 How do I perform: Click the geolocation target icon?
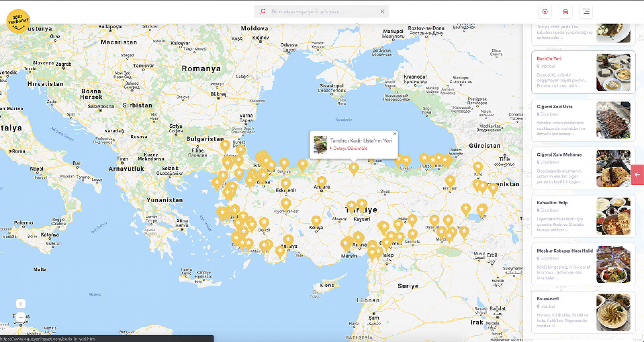point(545,12)
